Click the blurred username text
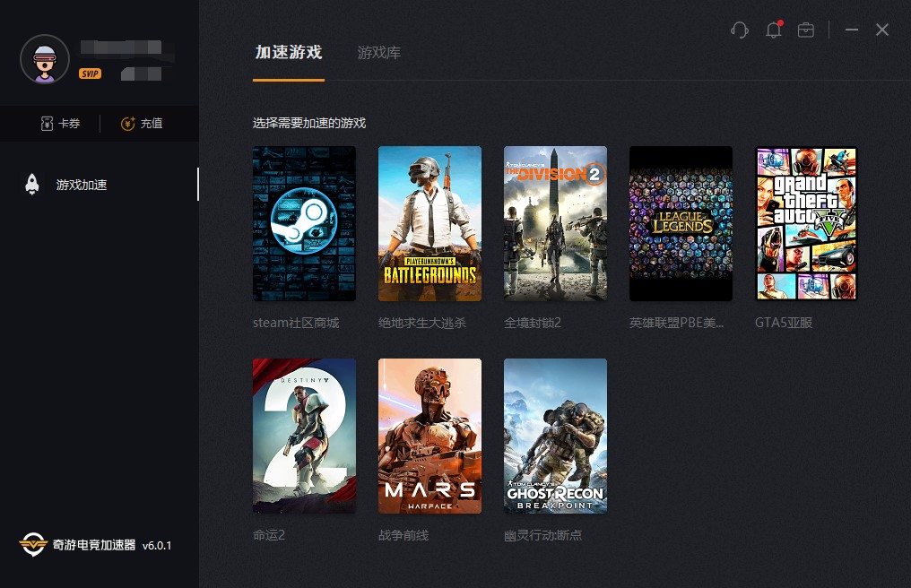The height and width of the screenshot is (588, 911). tap(121, 48)
